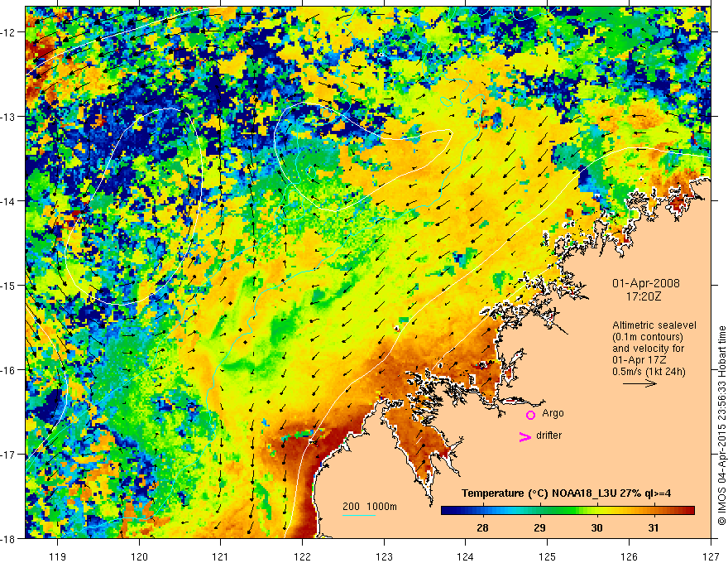
Task: Click the 31 value on temperature scale
Action: 654,527
